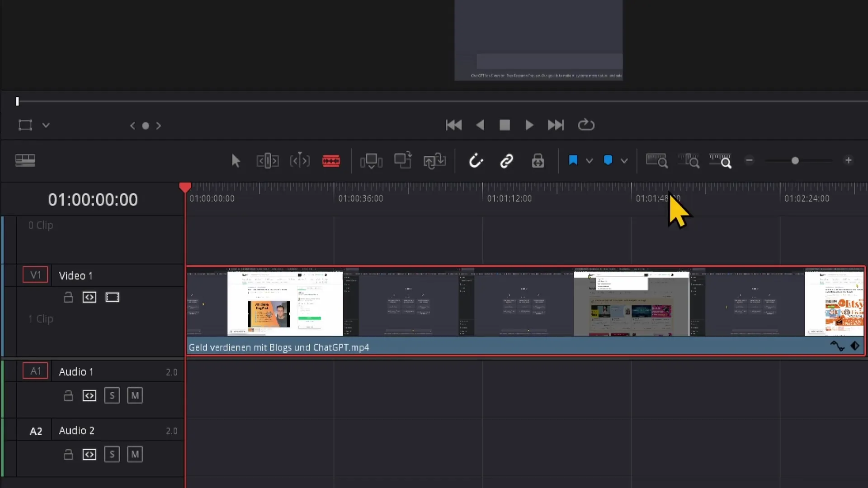Open the clip curve editor icon
The height and width of the screenshot is (488, 868).
[x=837, y=346]
